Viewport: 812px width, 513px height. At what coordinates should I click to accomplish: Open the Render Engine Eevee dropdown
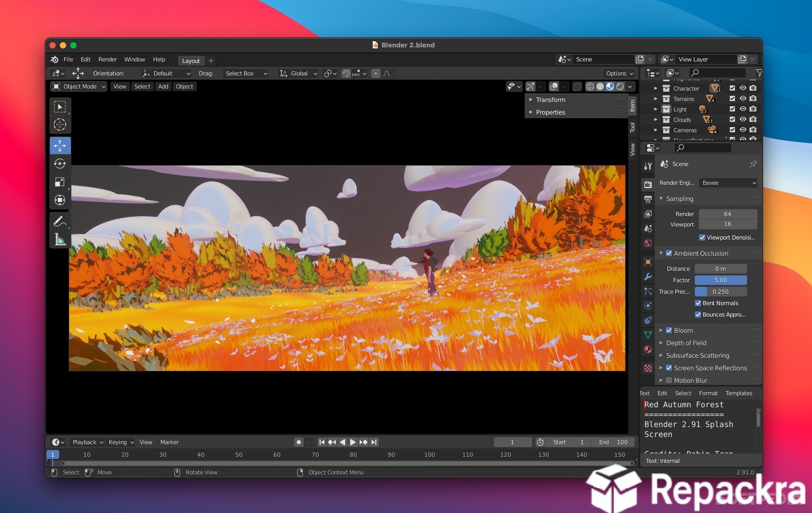point(728,183)
